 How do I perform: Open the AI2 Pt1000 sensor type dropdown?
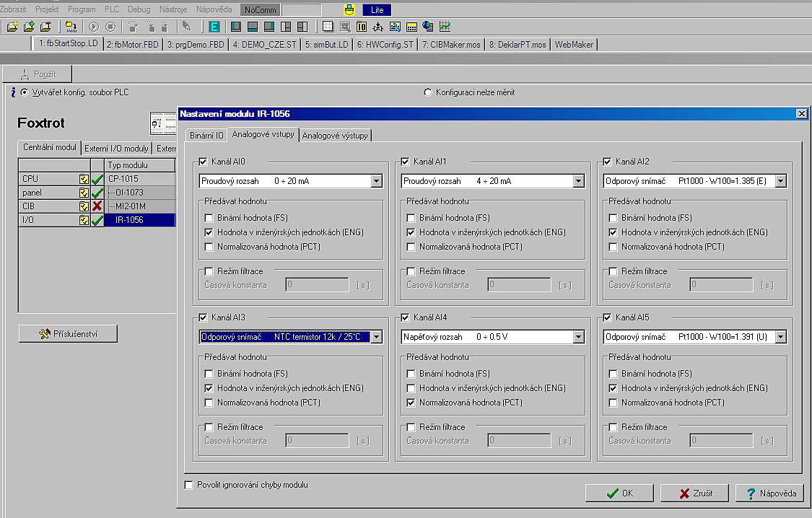click(x=780, y=181)
